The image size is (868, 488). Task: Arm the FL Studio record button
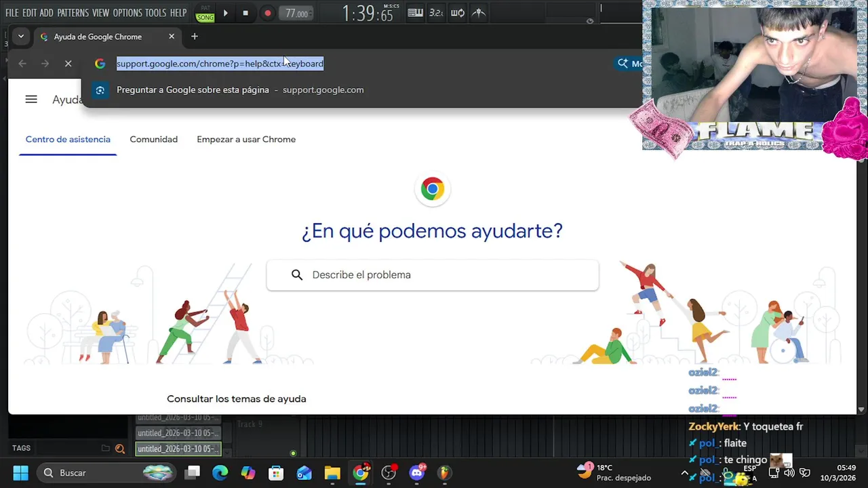[x=267, y=13]
